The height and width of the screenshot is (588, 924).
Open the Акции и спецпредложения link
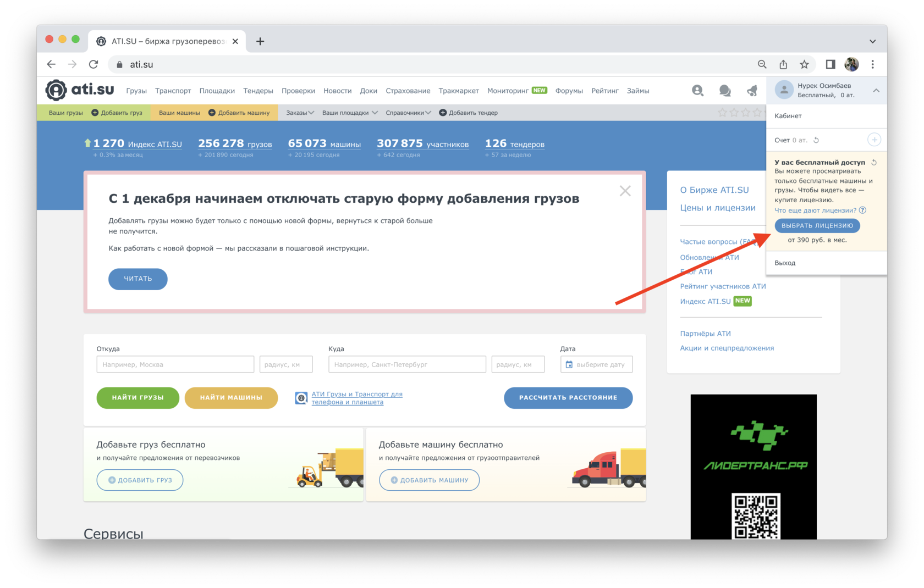[727, 348]
